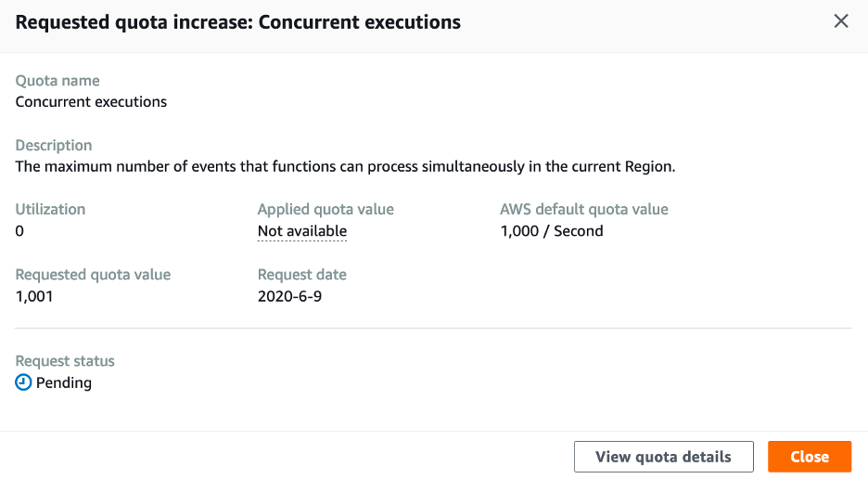Click the Request date label
868x479 pixels.
click(302, 275)
